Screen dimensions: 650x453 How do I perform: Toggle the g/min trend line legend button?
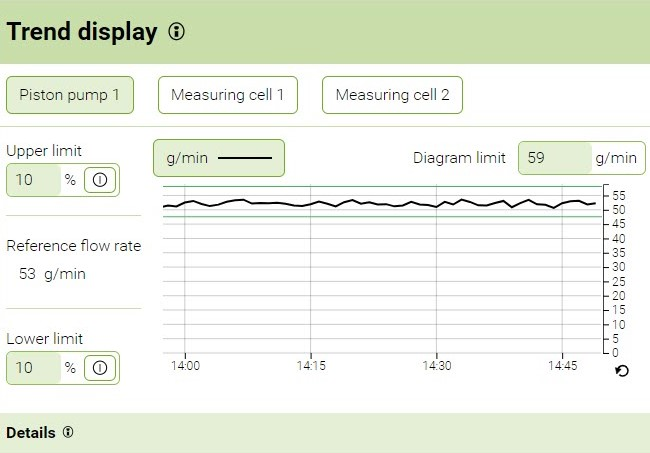(218, 158)
